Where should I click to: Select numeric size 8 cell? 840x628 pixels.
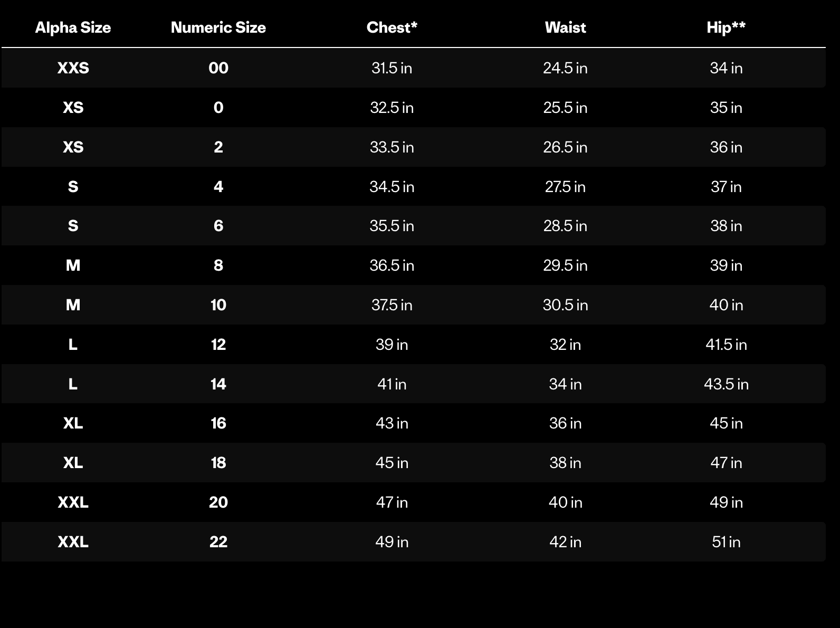coord(218,265)
